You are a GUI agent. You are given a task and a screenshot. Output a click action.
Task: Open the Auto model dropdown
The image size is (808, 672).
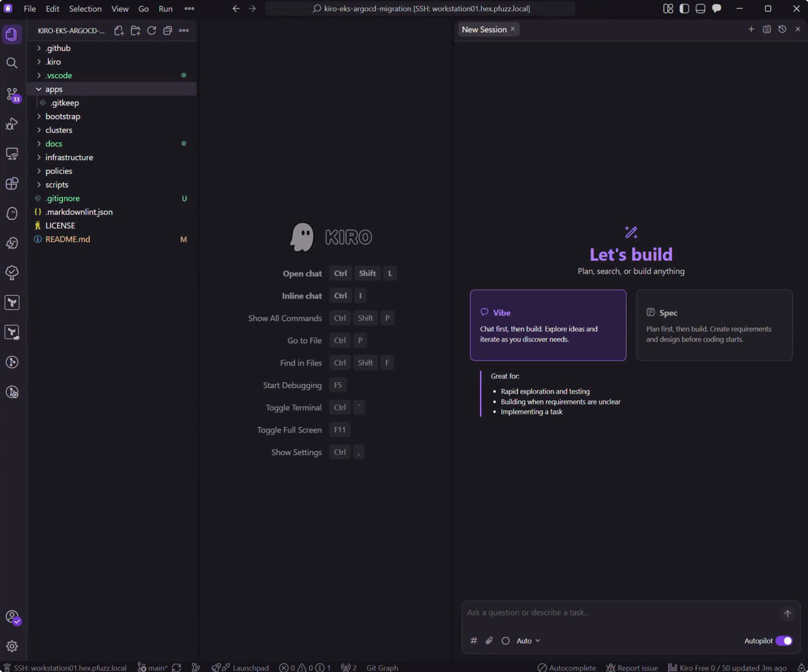click(528, 641)
